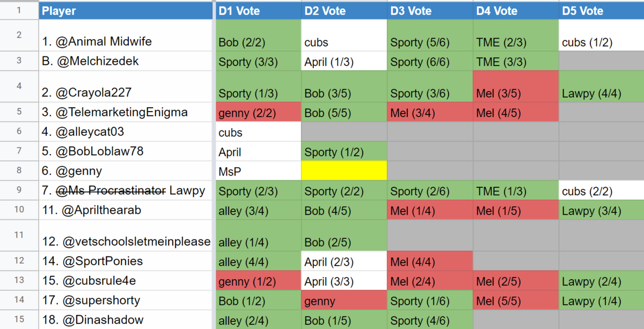The image size is (644, 329).
Task: Select the @vetschoolsletmeinplease cell
Action: coord(126,235)
